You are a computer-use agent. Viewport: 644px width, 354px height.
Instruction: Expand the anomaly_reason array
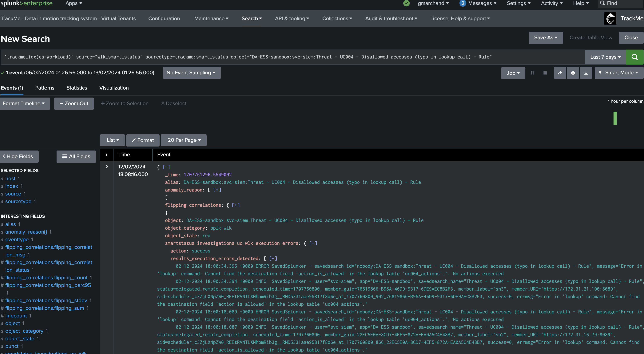(217, 190)
